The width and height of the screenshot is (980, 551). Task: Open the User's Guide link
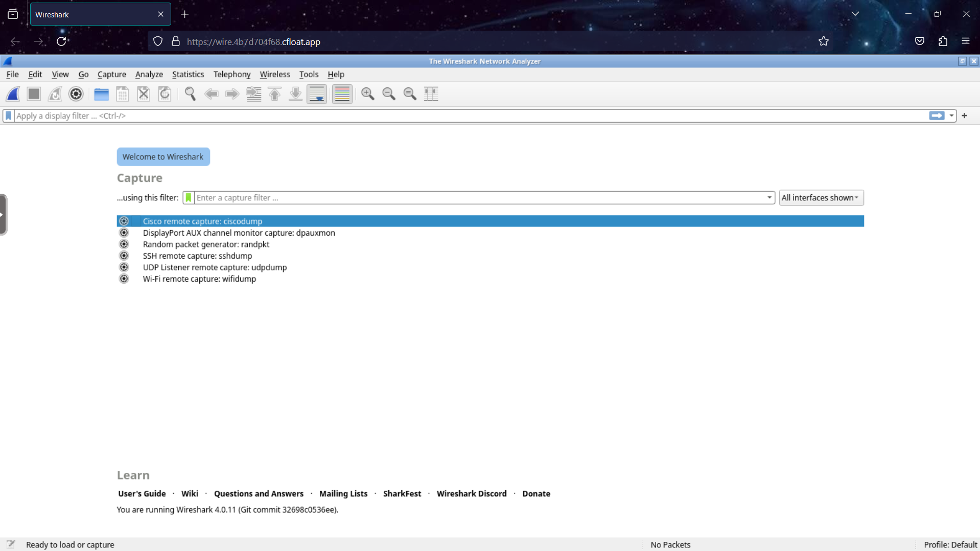click(142, 494)
